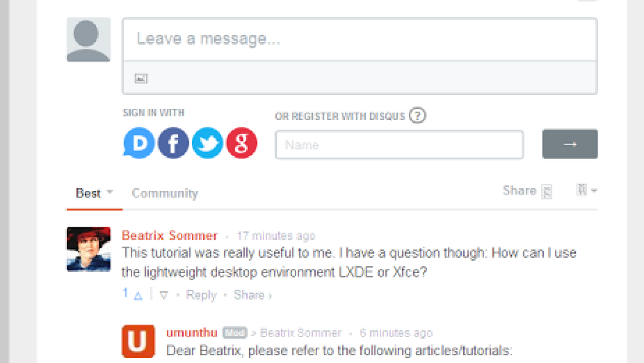Sign in with the Google icon
This screenshot has height=363, width=644.
tap(241, 143)
